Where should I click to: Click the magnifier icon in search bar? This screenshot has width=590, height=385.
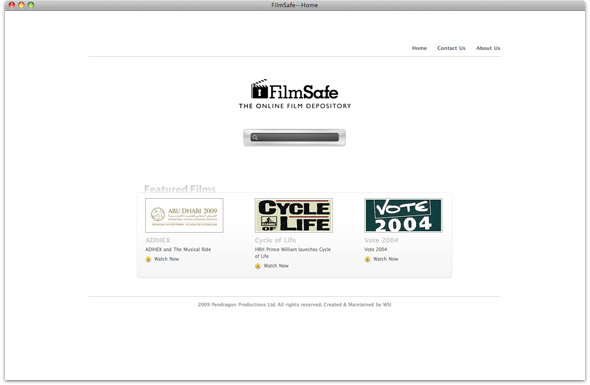pyautogui.click(x=255, y=137)
